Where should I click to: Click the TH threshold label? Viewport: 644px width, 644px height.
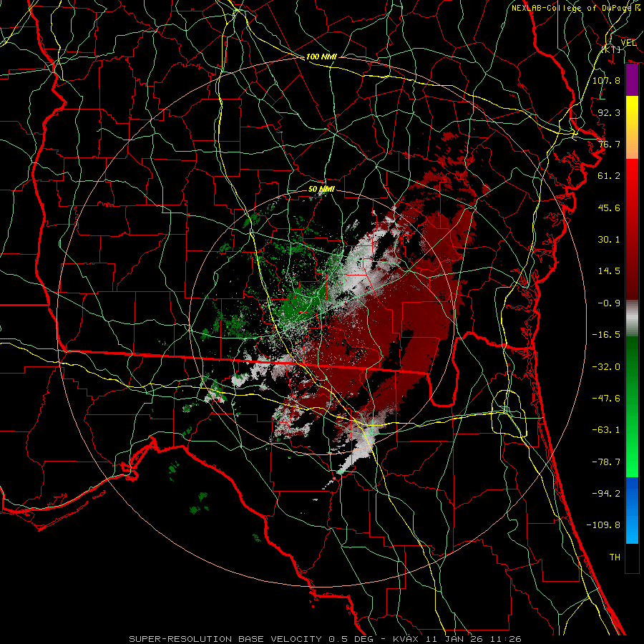(x=615, y=557)
